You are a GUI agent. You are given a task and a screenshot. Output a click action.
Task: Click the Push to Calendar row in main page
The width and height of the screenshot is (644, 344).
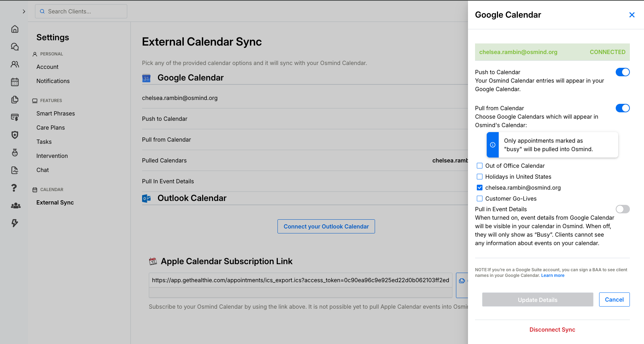305,119
